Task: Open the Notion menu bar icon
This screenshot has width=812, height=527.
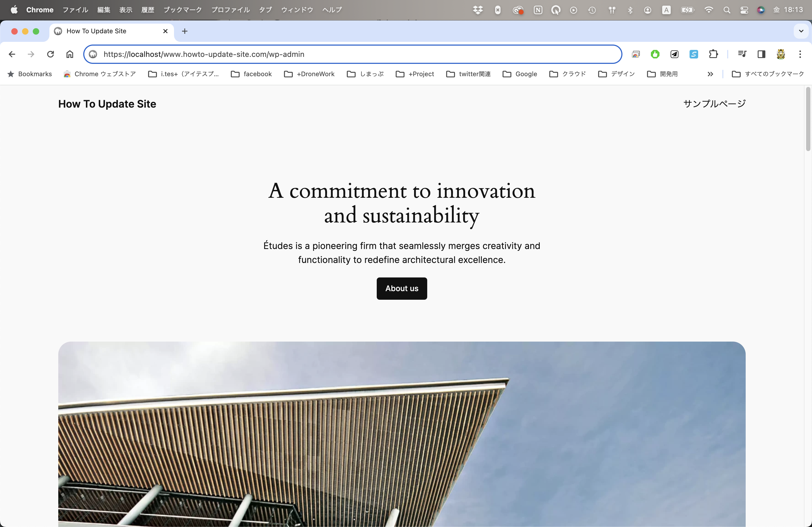Action: tap(538, 10)
